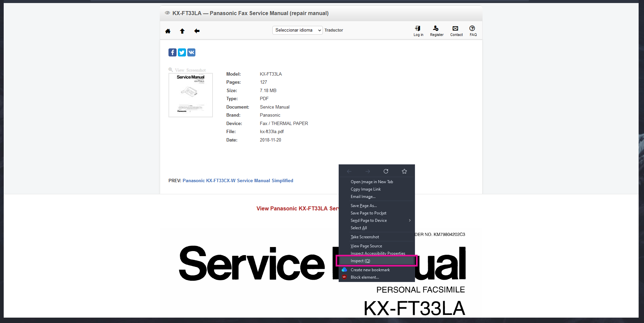The height and width of the screenshot is (323, 644).
Task: Open the Panasonic KX-FT33CX-W Service Manual link
Action: (x=238, y=180)
